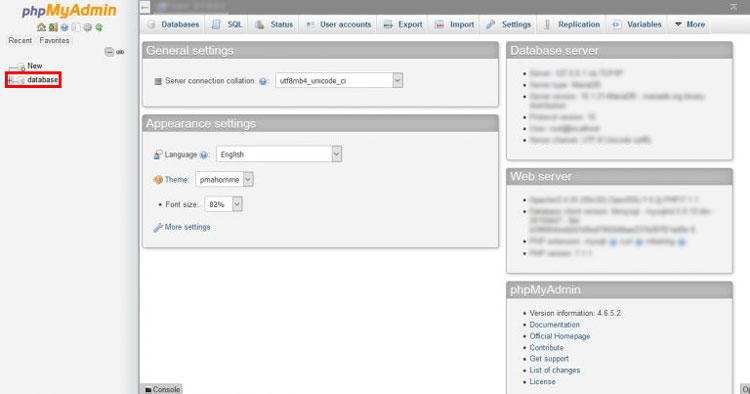Open the Official Homepage link
The height and width of the screenshot is (394, 750).
coord(560,336)
